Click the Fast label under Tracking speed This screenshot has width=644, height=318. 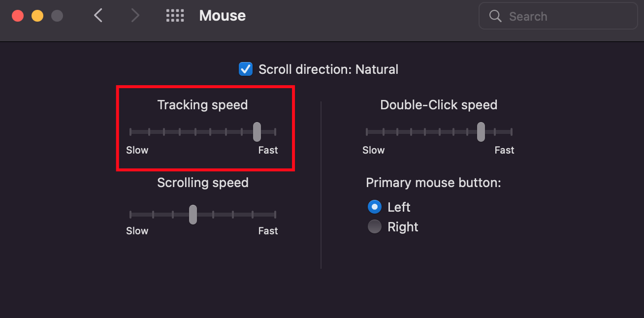coord(267,150)
